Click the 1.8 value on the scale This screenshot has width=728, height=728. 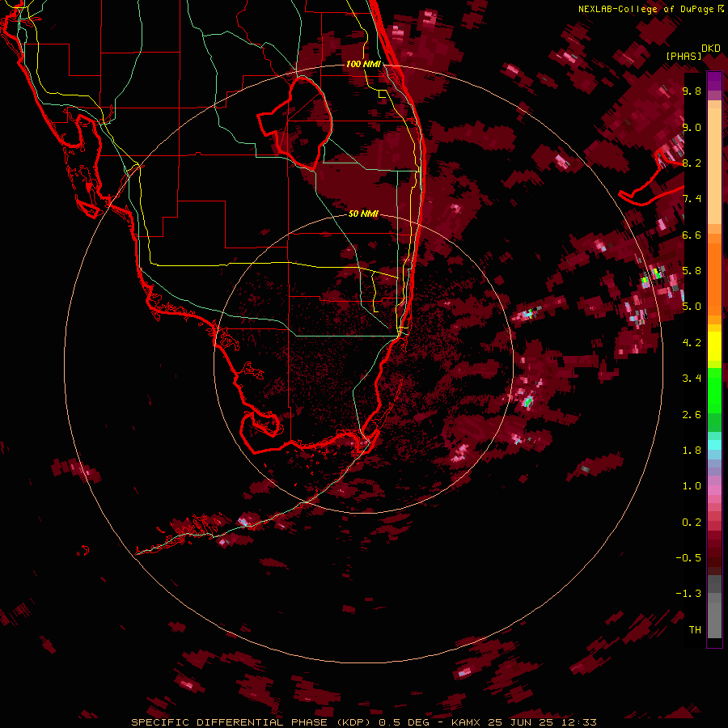[692, 451]
